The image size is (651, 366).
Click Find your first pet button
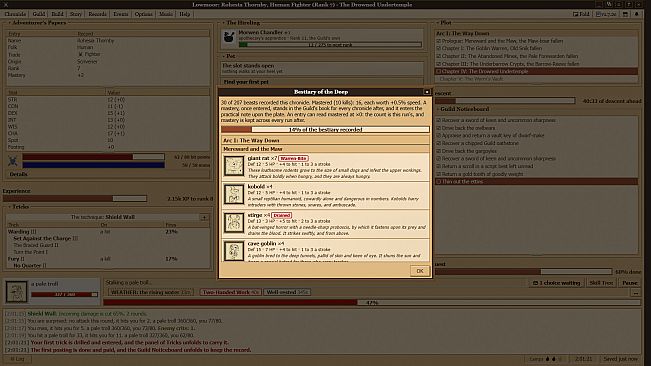[x=322, y=82]
